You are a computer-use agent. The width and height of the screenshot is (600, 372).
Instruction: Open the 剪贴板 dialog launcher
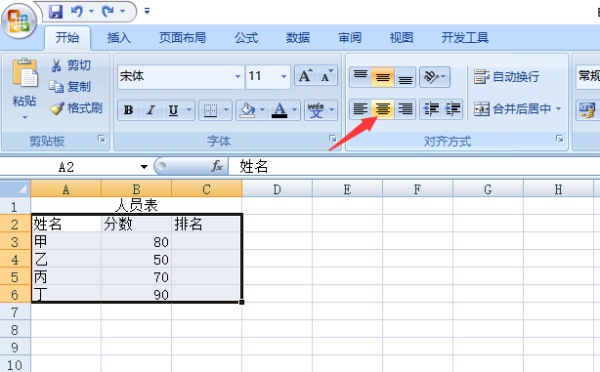pyautogui.click(x=101, y=139)
